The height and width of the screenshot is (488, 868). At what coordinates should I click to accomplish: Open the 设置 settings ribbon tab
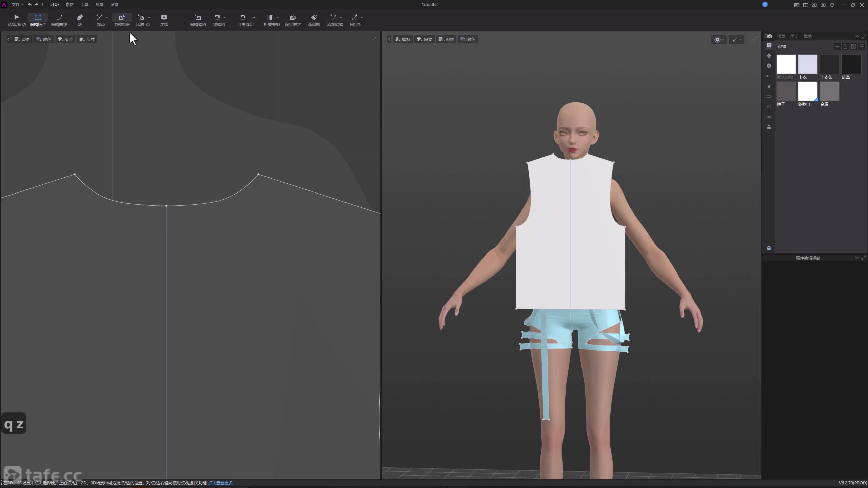pos(114,5)
